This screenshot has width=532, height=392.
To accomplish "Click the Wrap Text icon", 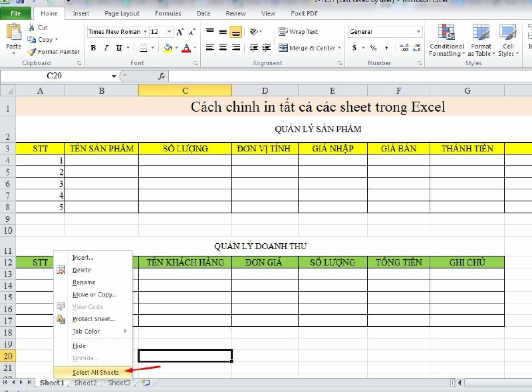I will 296,31.
